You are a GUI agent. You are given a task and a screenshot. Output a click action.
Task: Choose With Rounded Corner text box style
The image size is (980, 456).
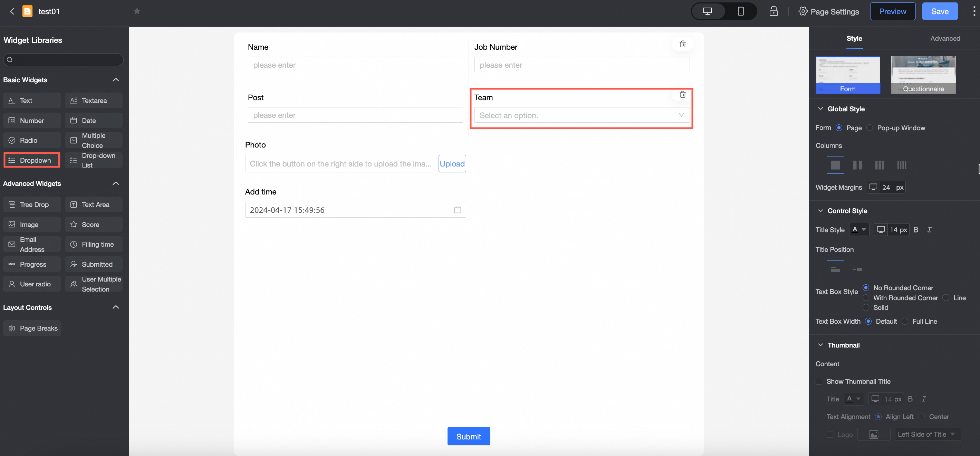tap(866, 298)
